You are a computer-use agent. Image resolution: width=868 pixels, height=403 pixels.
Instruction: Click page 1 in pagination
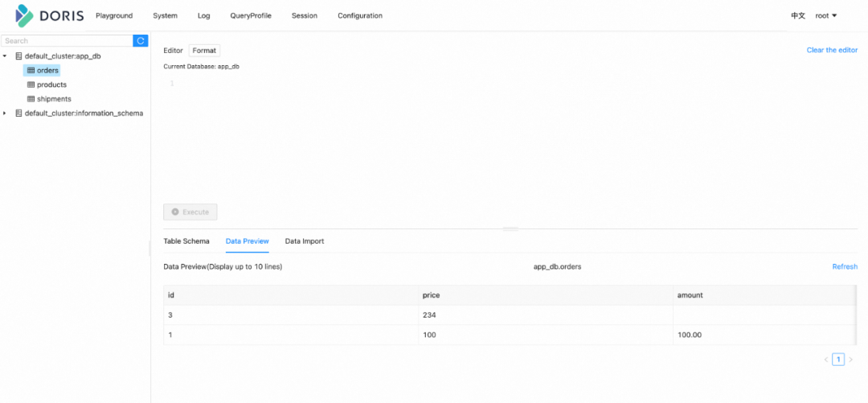[838, 360]
